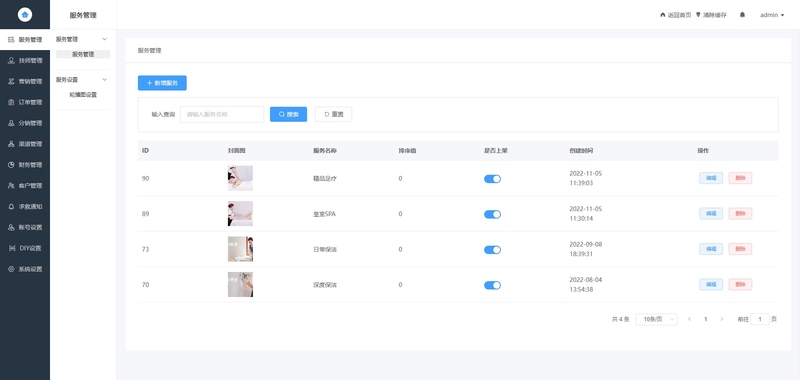
Task: Open 服务管理 in the dark sidebar
Action: pos(25,39)
